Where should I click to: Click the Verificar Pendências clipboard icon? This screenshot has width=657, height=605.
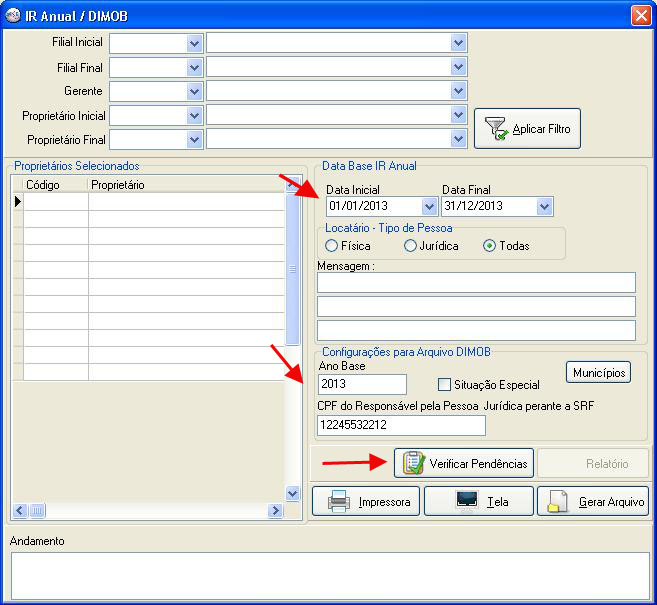tap(413, 464)
